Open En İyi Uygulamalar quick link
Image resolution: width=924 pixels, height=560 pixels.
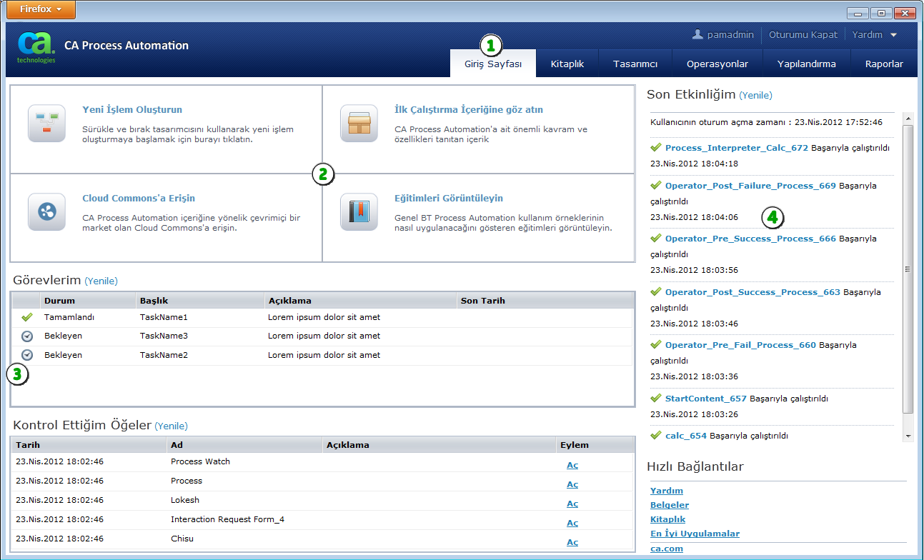[x=695, y=534]
